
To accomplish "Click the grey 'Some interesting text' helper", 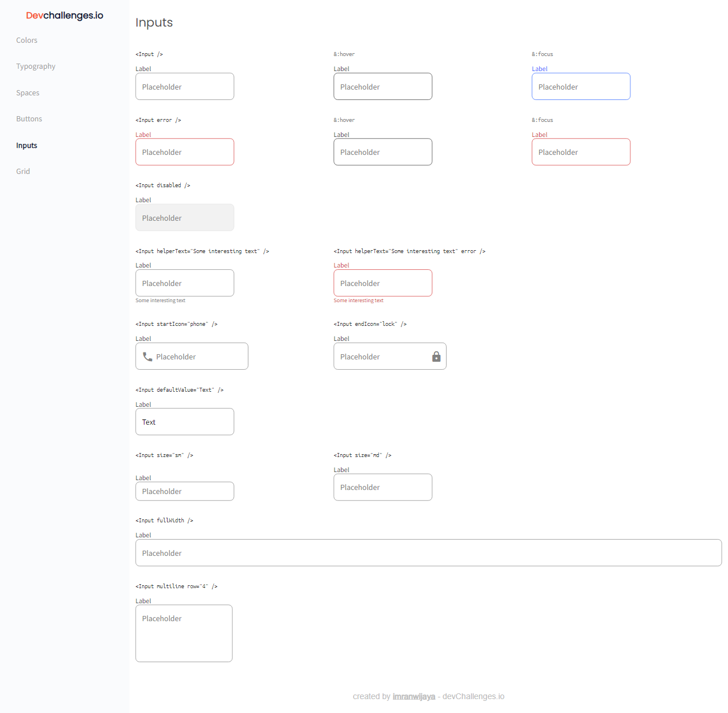I will tap(161, 300).
